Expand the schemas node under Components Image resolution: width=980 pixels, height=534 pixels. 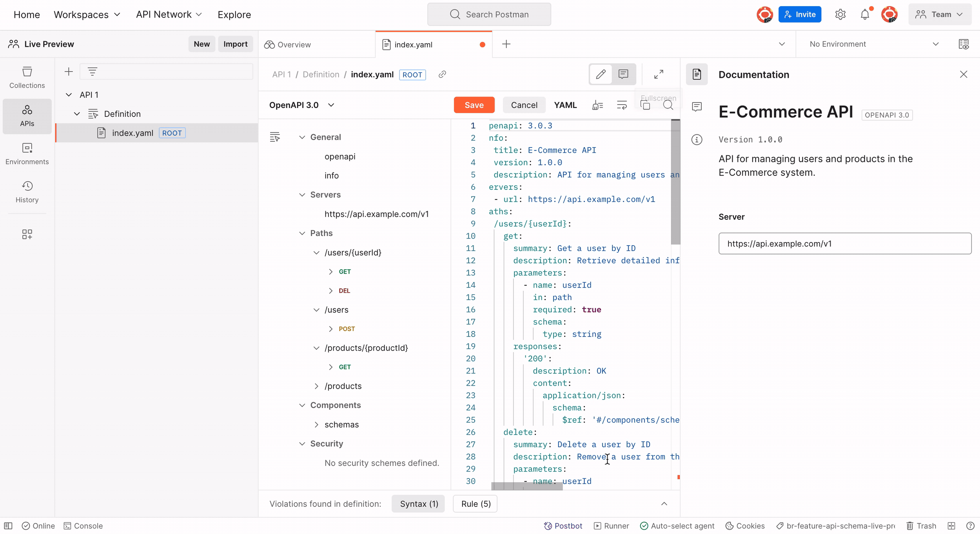(x=316, y=424)
